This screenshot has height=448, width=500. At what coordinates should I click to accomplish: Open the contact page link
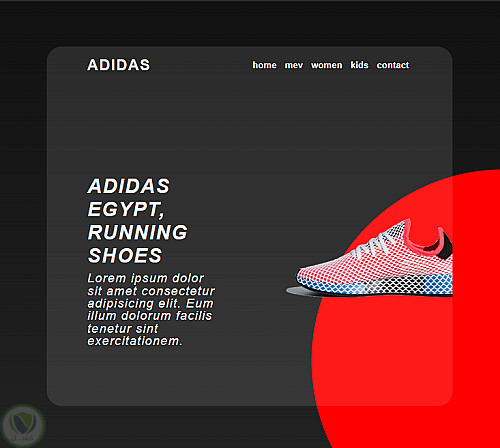coord(393,65)
